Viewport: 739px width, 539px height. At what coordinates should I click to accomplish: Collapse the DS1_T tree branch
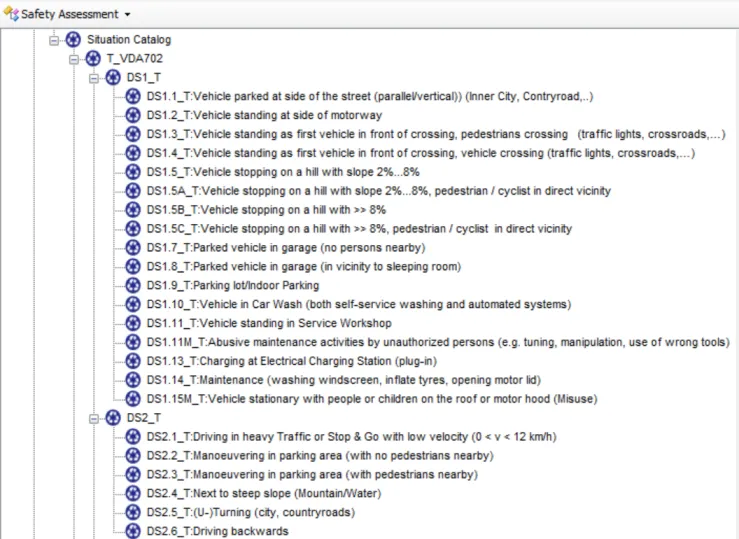click(94, 78)
